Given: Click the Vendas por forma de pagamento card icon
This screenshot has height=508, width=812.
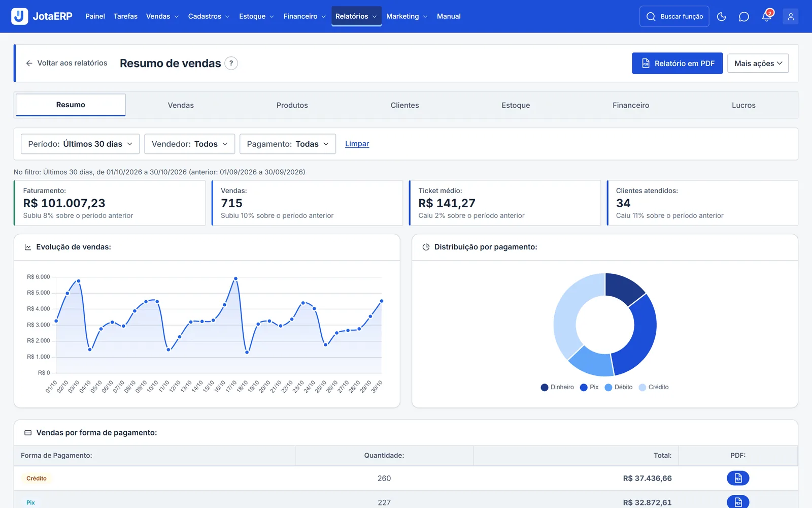Looking at the screenshot, I should [x=28, y=433].
